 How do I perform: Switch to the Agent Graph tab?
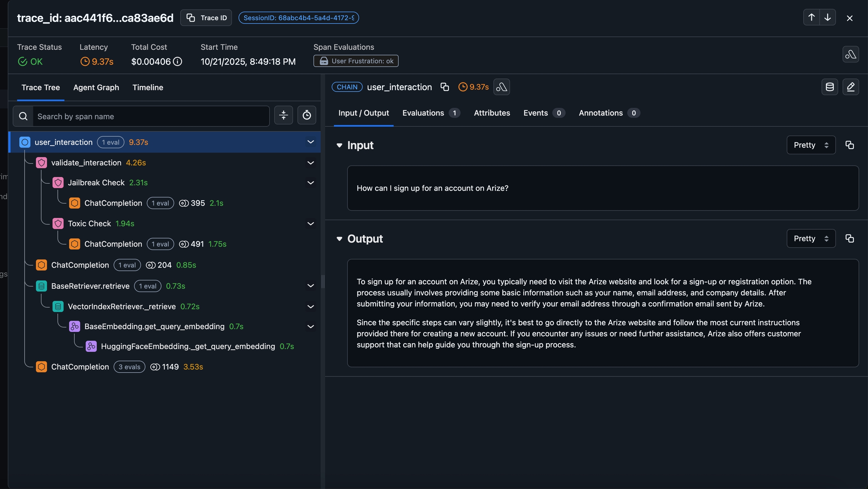pos(96,87)
